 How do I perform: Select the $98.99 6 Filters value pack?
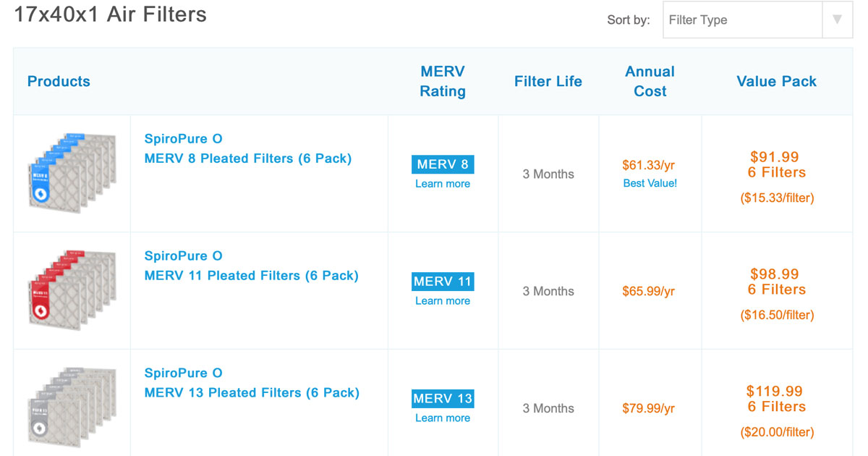(777, 282)
